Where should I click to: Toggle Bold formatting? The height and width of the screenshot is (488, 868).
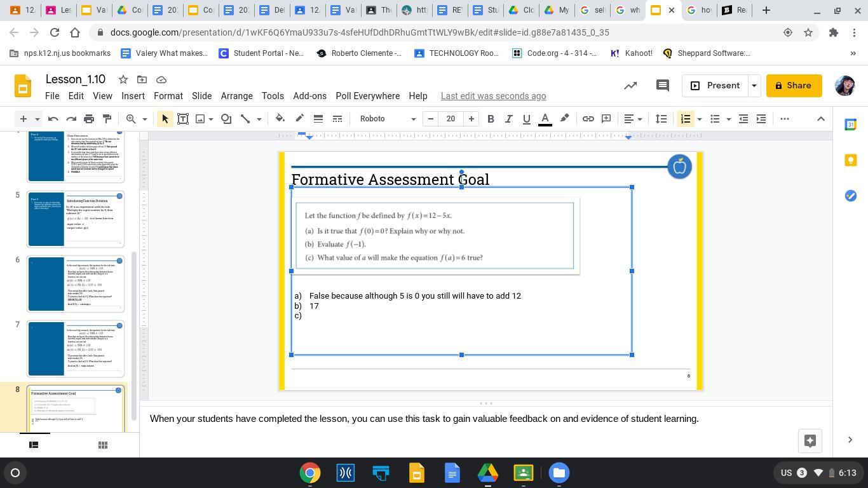[x=491, y=119]
